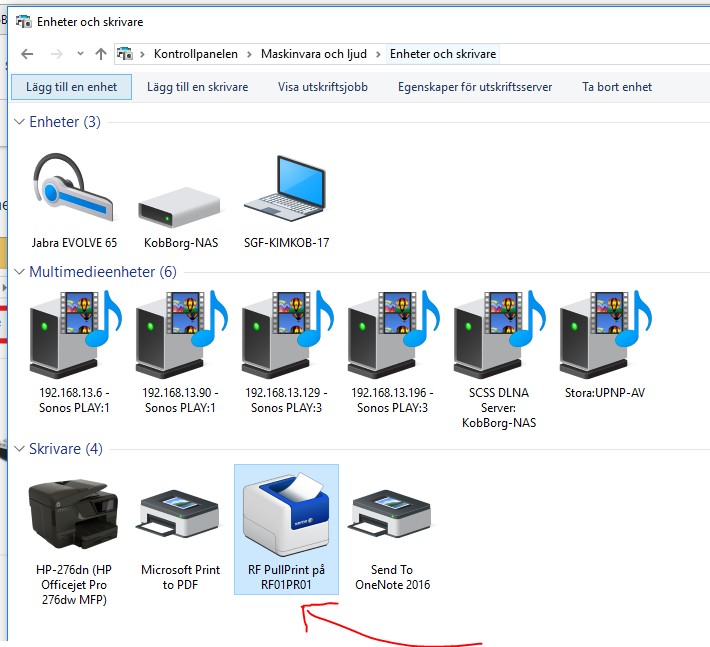710x647 pixels.
Task: Click the Send To OneNote 2016 label
Action: [392, 577]
